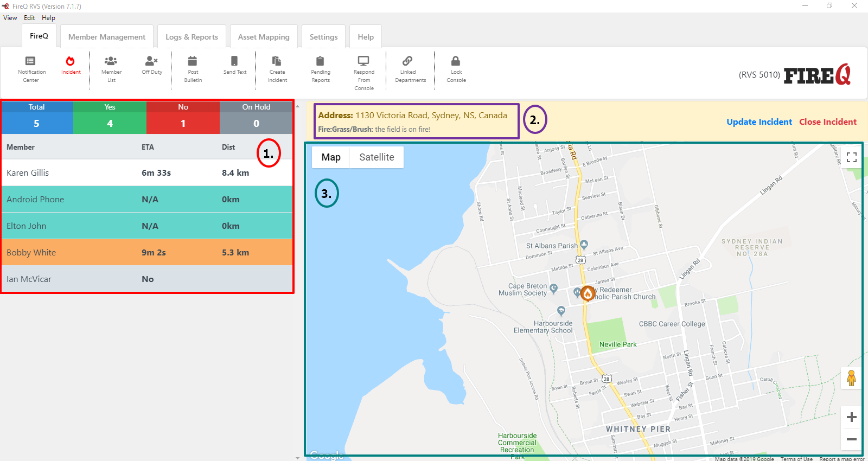Click CBBC Career College map label

(672, 324)
